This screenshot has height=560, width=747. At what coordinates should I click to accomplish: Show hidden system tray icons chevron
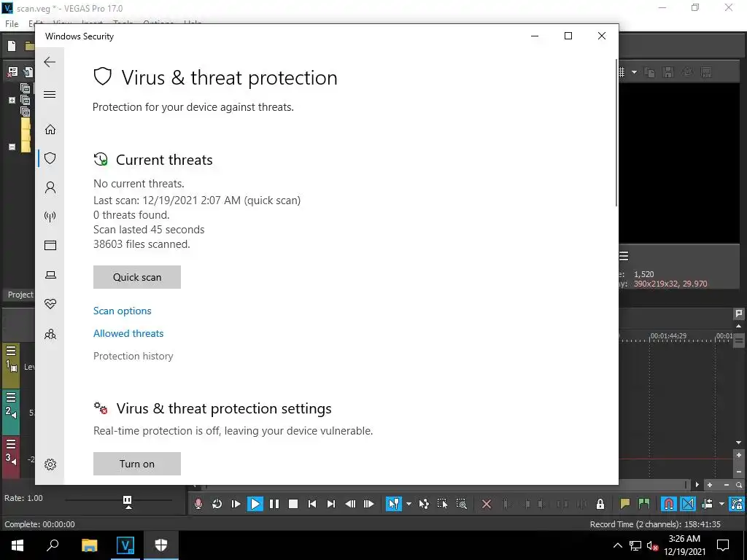[x=617, y=545]
